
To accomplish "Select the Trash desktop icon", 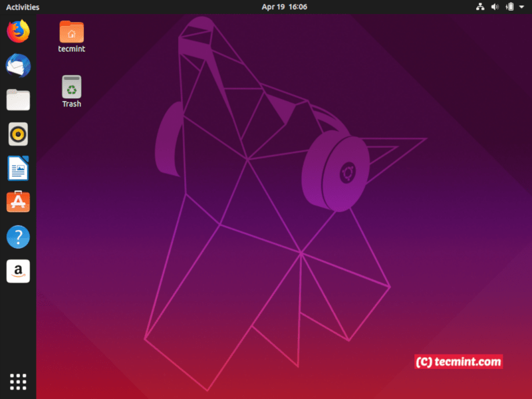I will click(72, 86).
